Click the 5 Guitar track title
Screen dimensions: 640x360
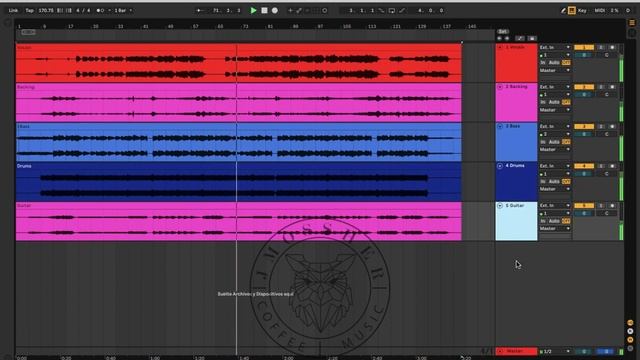pyautogui.click(x=515, y=206)
